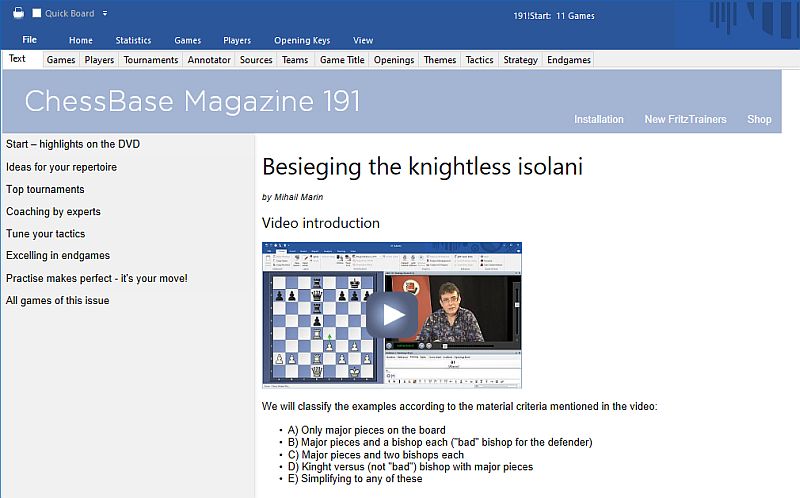Open the New FritzTrainers link

tap(685, 119)
